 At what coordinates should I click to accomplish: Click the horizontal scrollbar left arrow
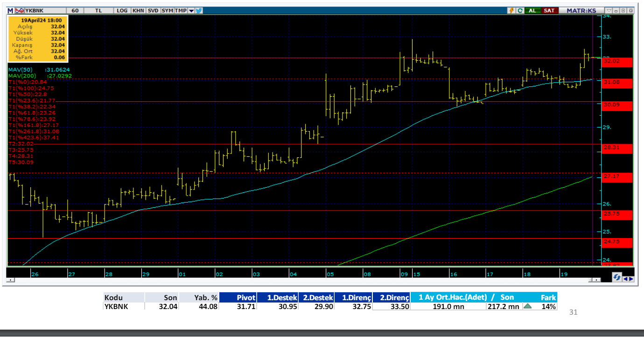[x=11, y=280]
